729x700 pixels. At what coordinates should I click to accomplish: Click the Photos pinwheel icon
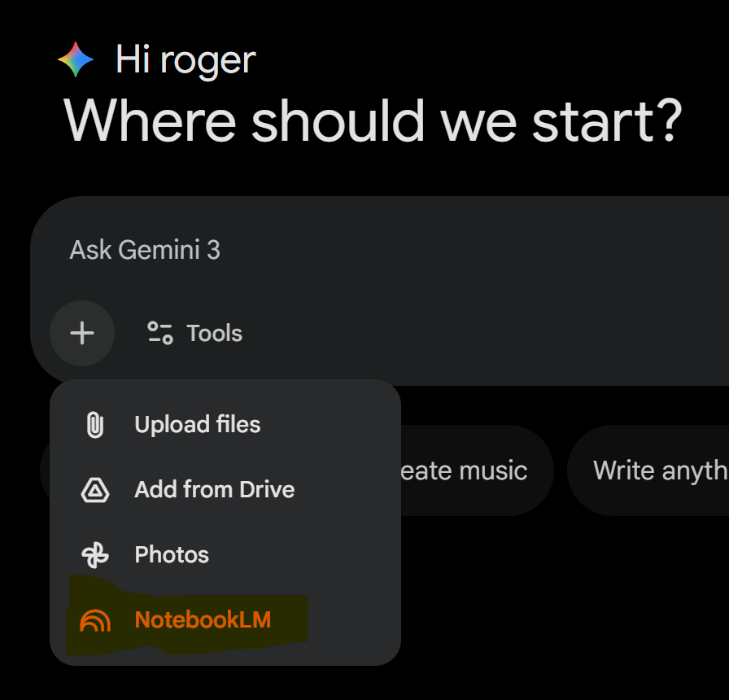pos(95,555)
